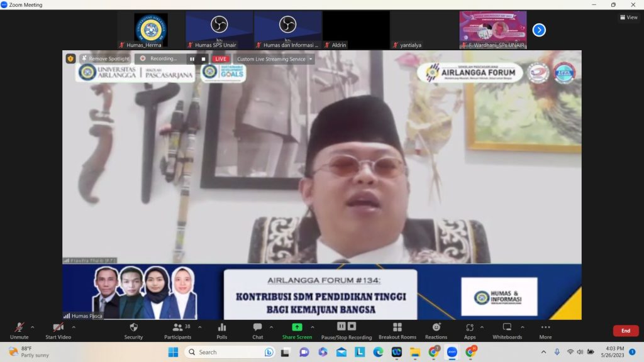Image resolution: width=644 pixels, height=362 pixels.
Task: Click the taskbar Search field
Action: 230,352
